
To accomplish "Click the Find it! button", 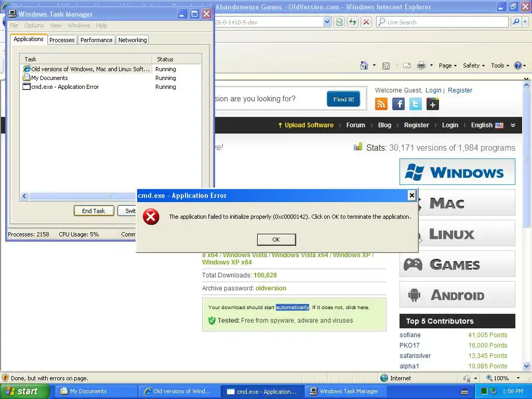I will 343,99.
